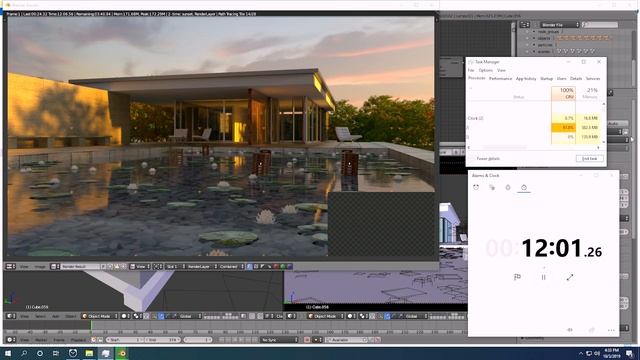Open the Object Mode dropdown in right 3D view
Screen dimensions: 640x360
(x=325, y=316)
